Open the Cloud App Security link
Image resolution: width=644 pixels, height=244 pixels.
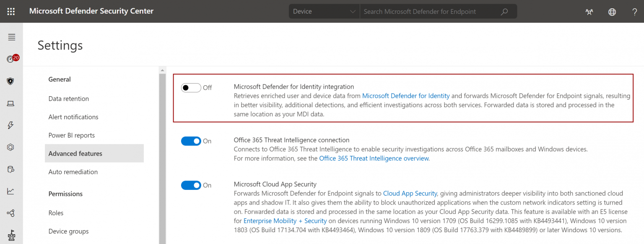click(410, 193)
